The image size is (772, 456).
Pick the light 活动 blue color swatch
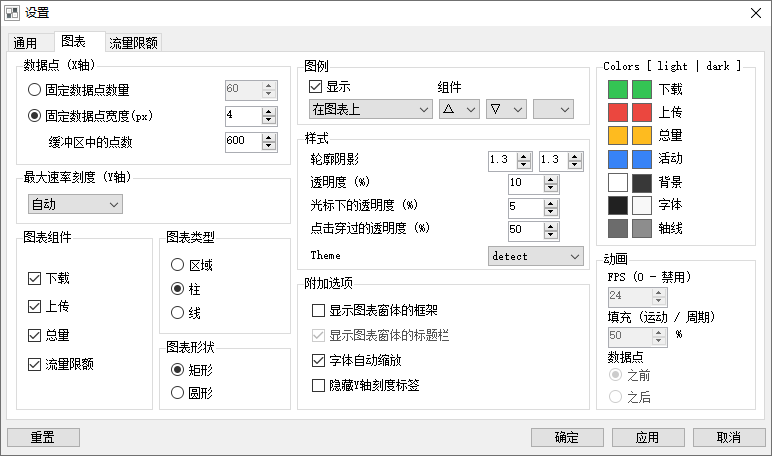tap(618, 159)
